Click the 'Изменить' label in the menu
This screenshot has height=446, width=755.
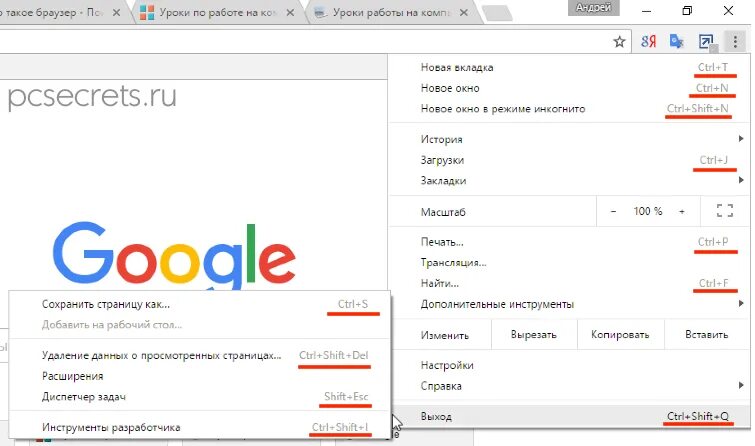tap(444, 335)
